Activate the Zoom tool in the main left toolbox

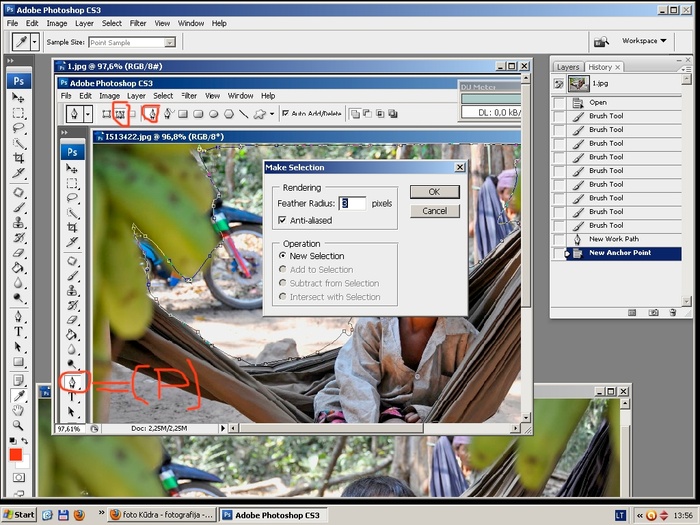[18, 425]
